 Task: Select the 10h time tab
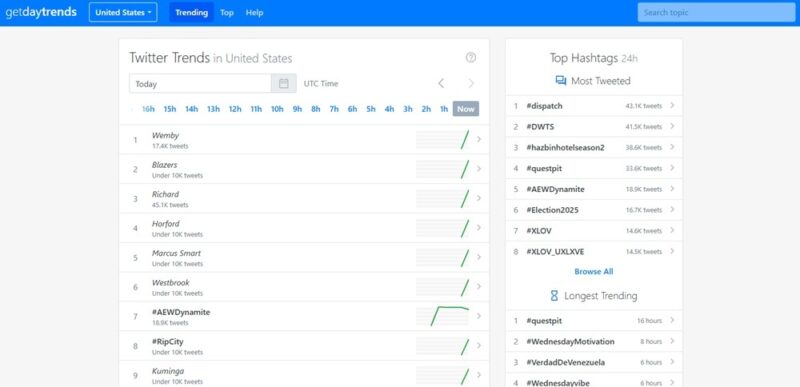[x=277, y=109]
